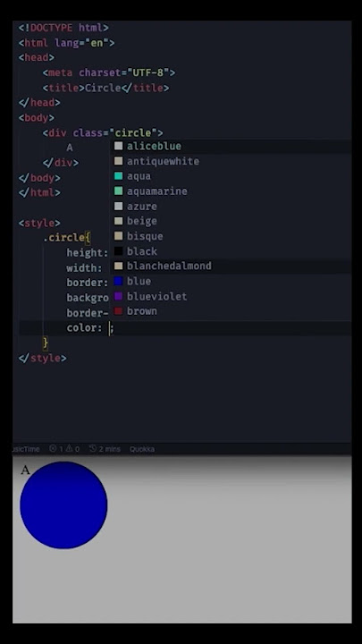
Task: Click the errors count icon in status bar
Action: pyautogui.click(x=53, y=448)
